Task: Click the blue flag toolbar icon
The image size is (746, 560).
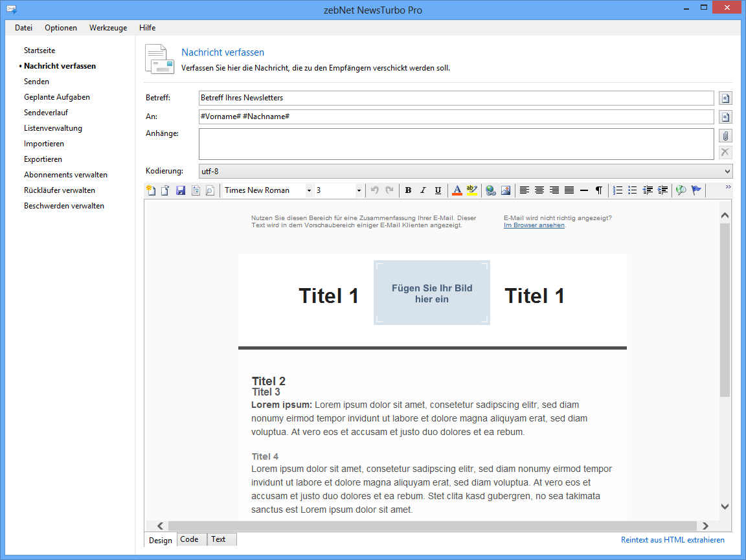Action: 696,190
